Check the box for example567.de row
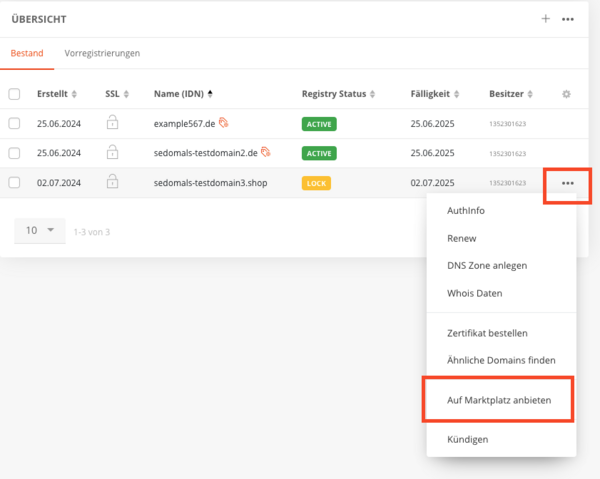Screen dimensions: 600x479 (x=14, y=123)
